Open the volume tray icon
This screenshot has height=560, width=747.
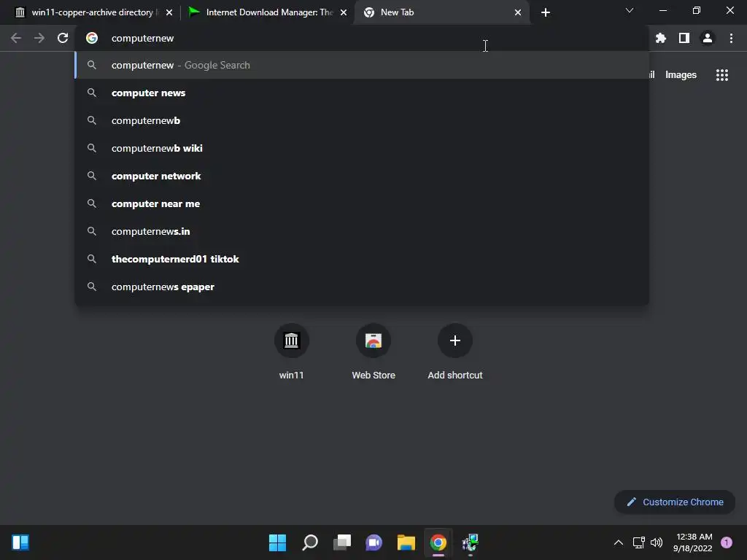coord(657,542)
